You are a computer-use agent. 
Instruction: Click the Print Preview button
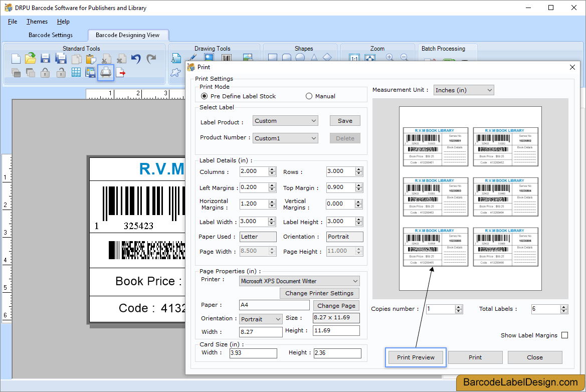pyautogui.click(x=415, y=357)
